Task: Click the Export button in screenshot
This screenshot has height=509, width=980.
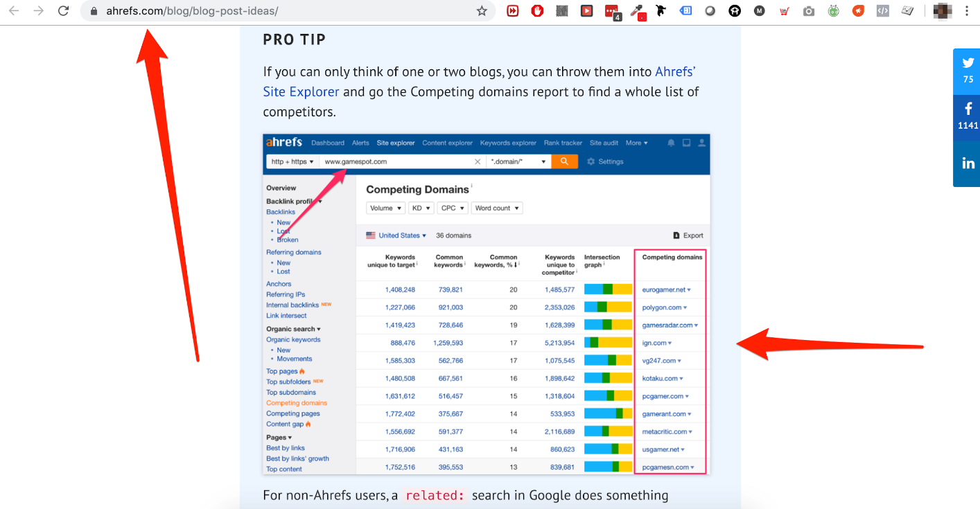Action: [688, 235]
